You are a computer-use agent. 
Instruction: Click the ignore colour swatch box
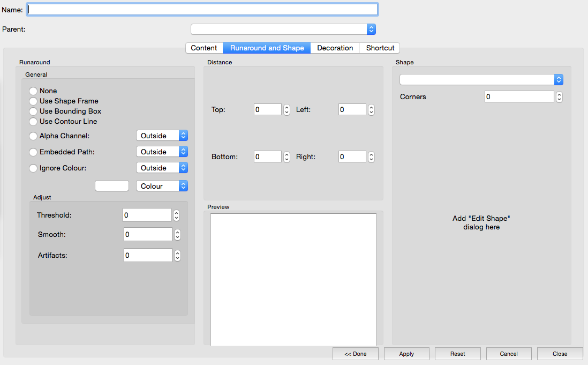point(112,186)
